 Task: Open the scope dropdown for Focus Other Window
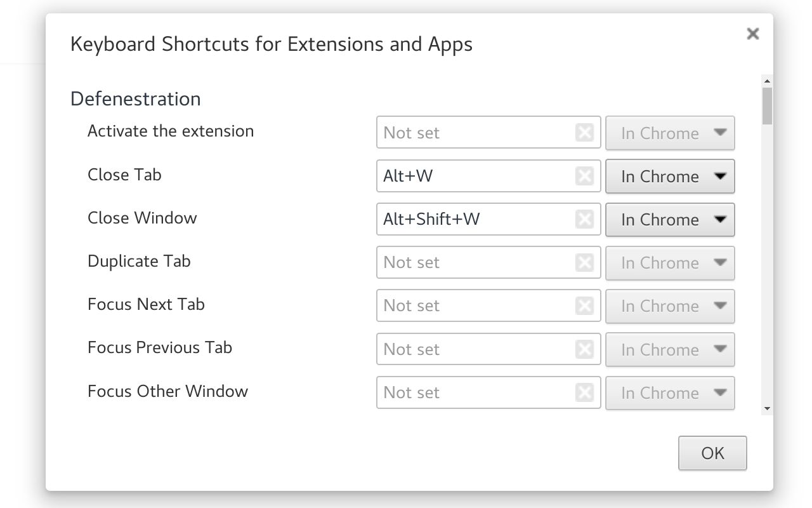pos(670,392)
